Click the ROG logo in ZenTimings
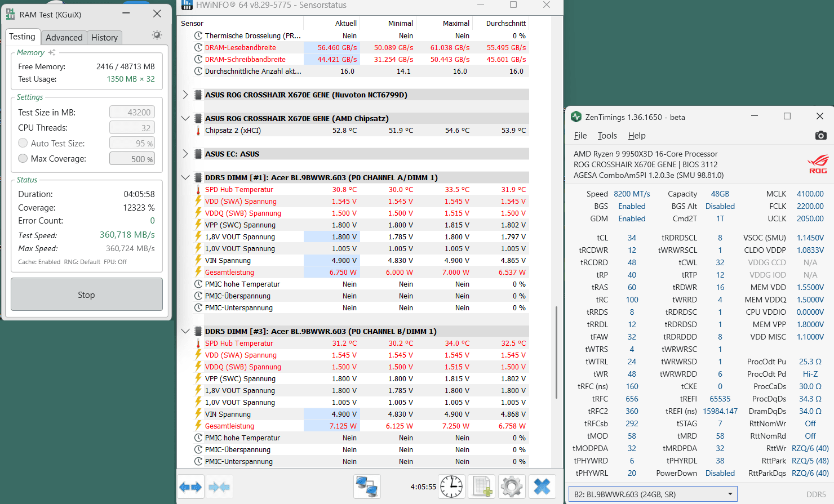The width and height of the screenshot is (834, 504). pyautogui.click(x=818, y=164)
